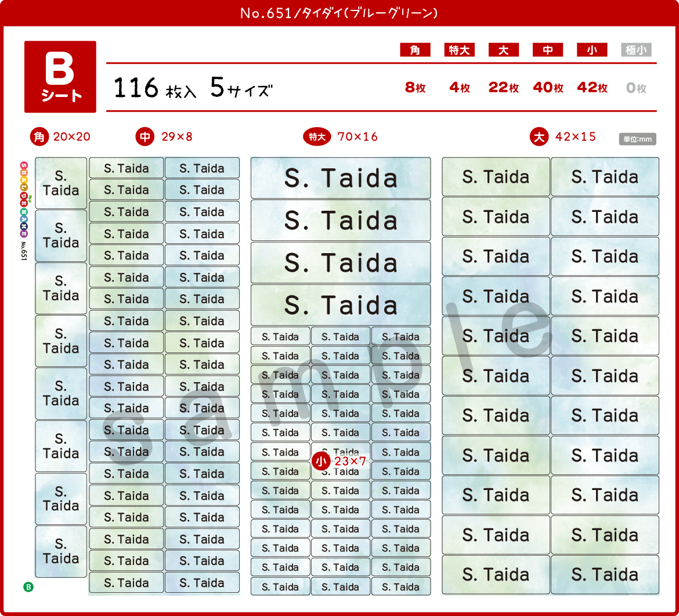The image size is (679, 616).
Task: Click the 5サイズ text
Action: point(241,88)
